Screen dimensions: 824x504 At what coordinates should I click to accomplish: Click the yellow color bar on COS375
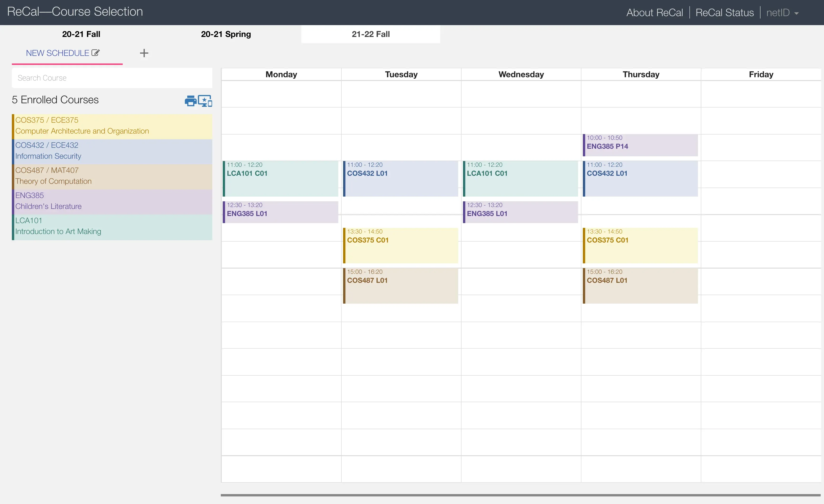tap(13, 126)
